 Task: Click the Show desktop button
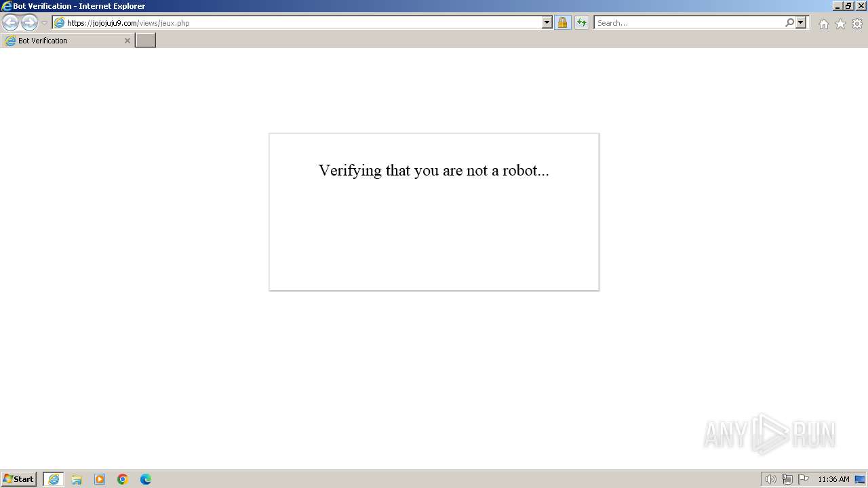point(861,479)
